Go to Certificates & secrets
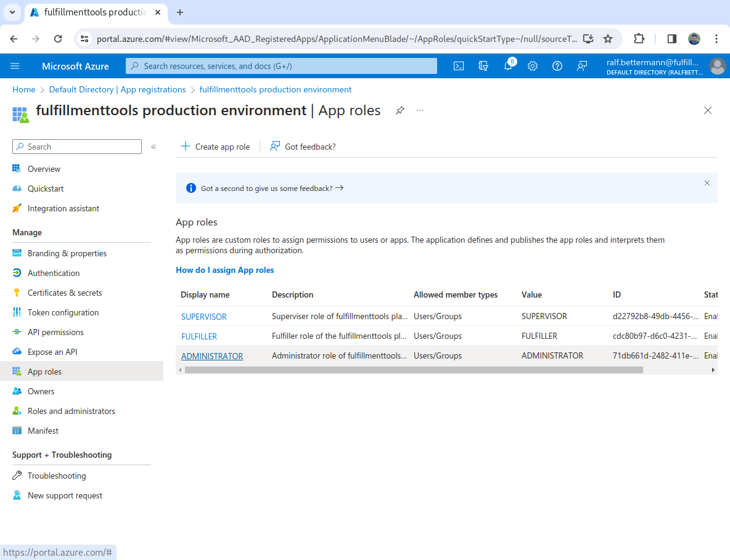The image size is (730, 560). click(x=65, y=293)
